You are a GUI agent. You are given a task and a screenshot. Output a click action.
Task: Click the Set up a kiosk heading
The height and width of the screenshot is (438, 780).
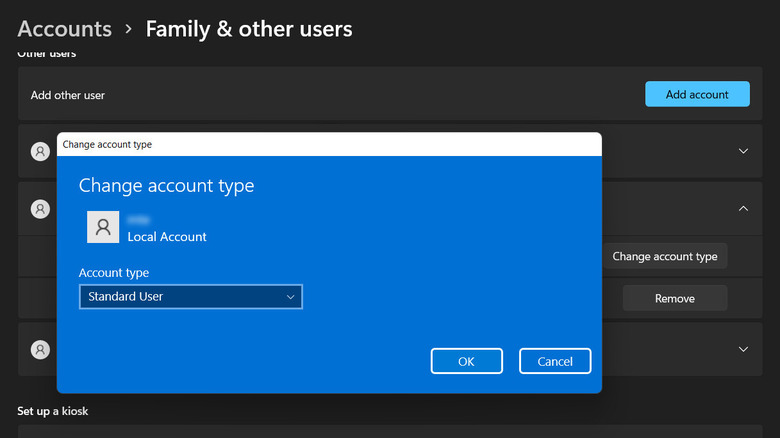pyautogui.click(x=58, y=411)
